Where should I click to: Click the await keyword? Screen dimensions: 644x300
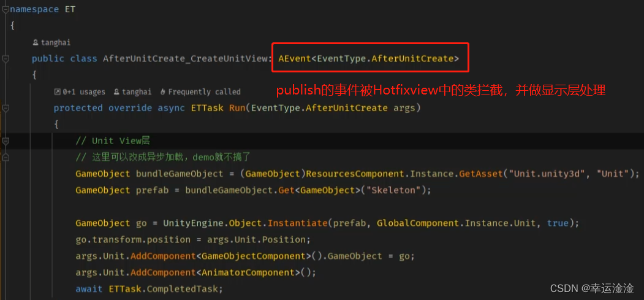click(89, 289)
